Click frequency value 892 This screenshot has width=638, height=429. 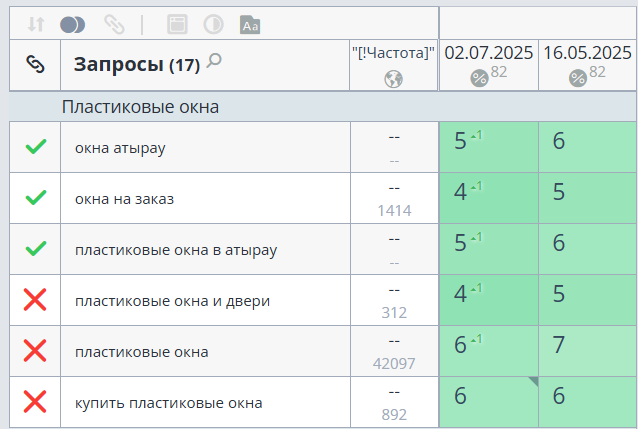pos(394,414)
